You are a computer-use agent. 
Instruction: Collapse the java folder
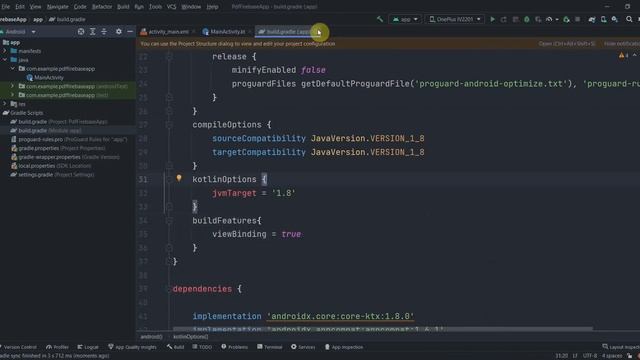5,60
